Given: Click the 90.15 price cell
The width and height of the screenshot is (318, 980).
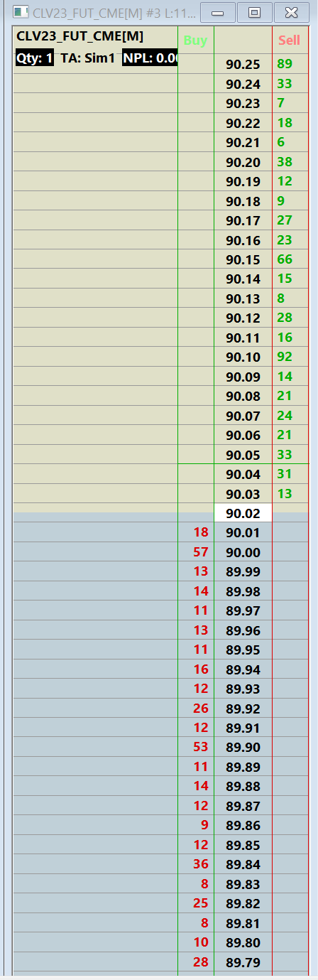Looking at the screenshot, I should coord(243,259).
